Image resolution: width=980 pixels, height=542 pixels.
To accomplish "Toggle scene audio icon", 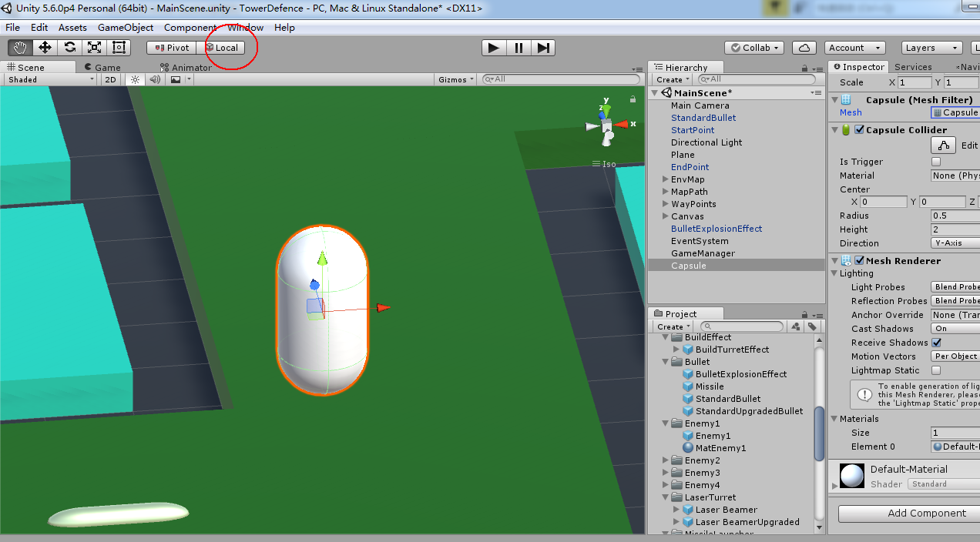I will click(x=155, y=79).
